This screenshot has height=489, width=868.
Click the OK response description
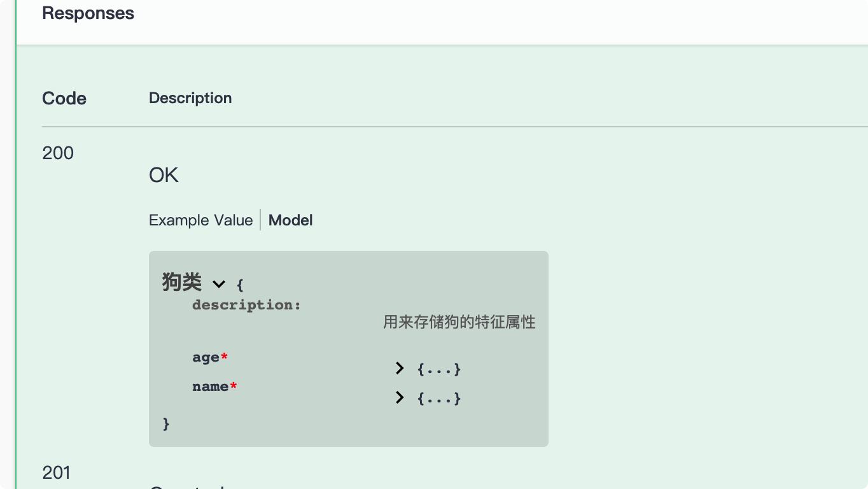[x=164, y=175]
